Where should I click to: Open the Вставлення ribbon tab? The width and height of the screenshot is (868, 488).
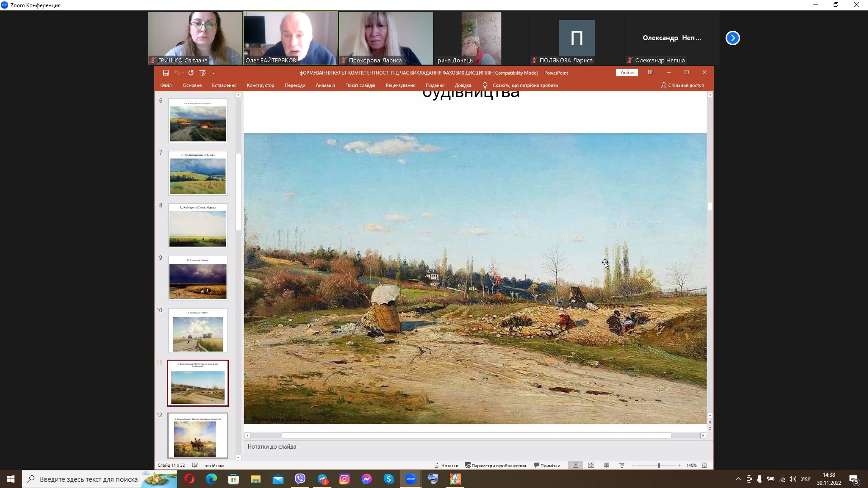tap(224, 85)
